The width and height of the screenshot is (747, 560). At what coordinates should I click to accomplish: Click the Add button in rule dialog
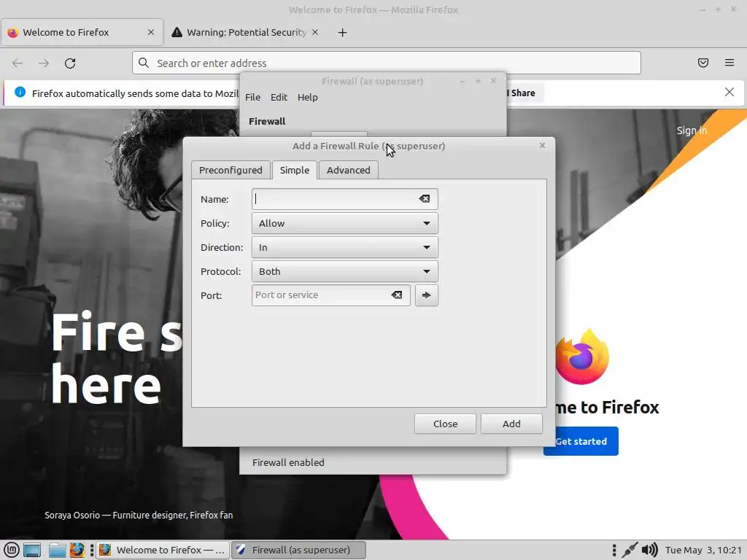[511, 424]
